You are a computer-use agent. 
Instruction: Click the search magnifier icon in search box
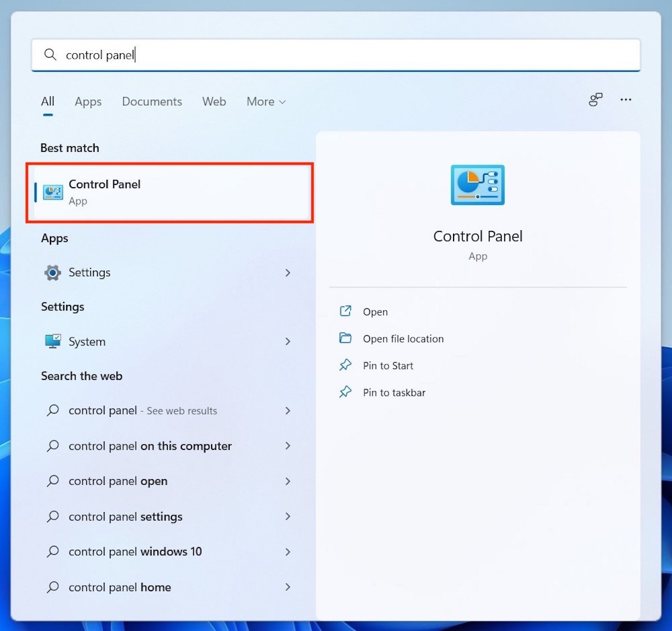[x=50, y=54]
